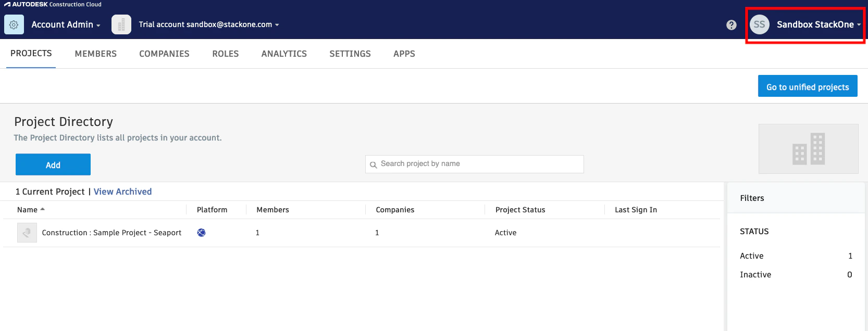Go to the SETTINGS tab
The image size is (868, 331).
(x=350, y=54)
